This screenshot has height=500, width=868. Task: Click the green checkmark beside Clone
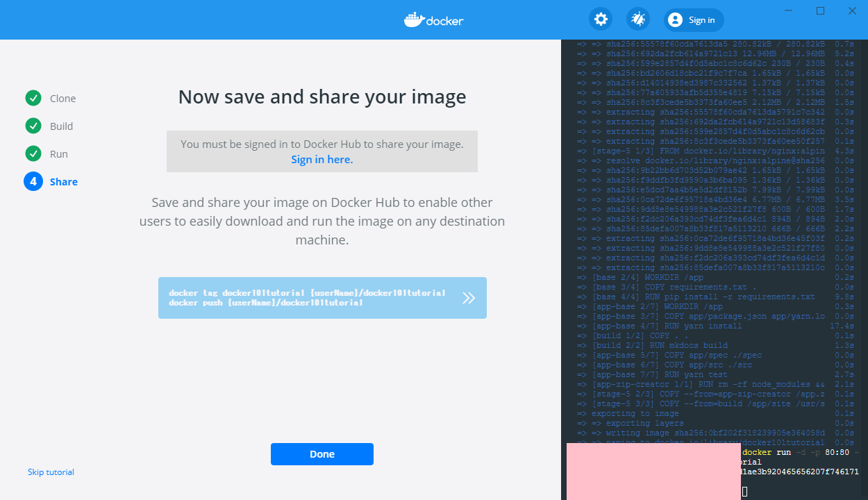click(x=33, y=98)
